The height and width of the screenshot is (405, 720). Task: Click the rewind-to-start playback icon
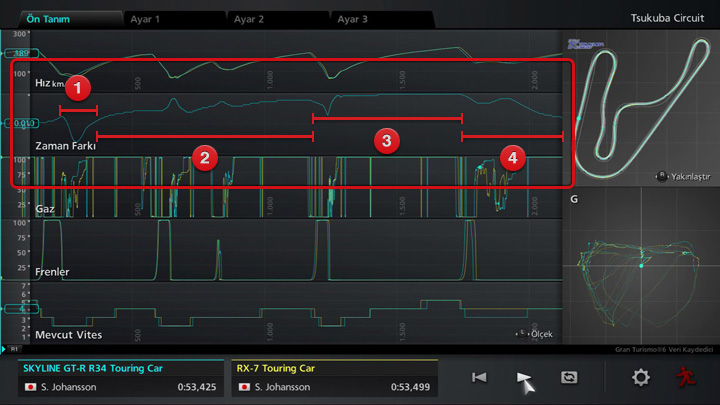click(x=479, y=377)
